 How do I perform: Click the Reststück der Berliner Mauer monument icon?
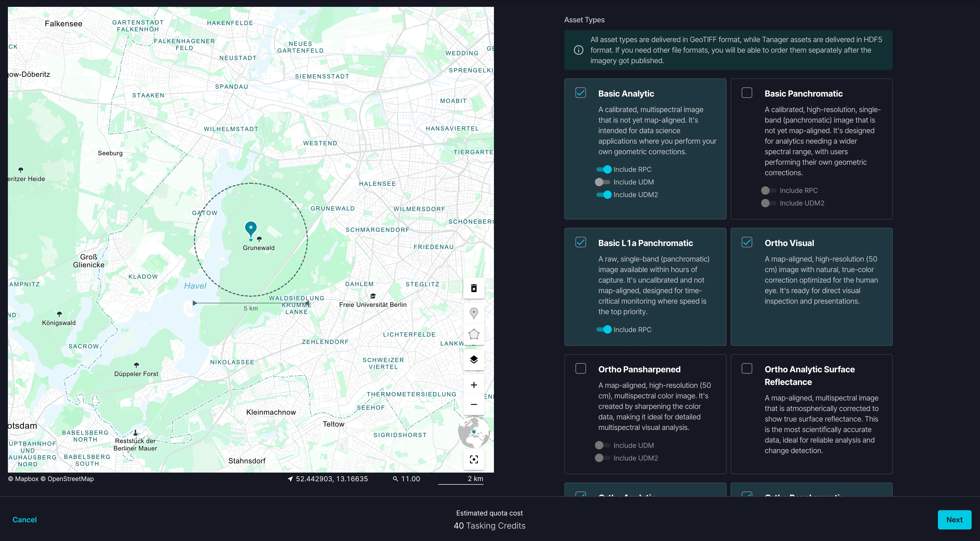(x=135, y=433)
